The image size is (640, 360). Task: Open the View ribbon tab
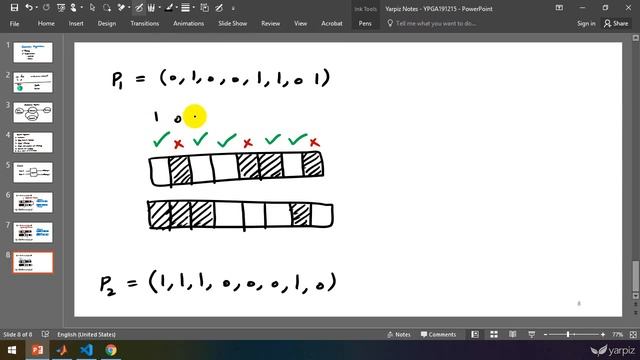[x=300, y=24]
